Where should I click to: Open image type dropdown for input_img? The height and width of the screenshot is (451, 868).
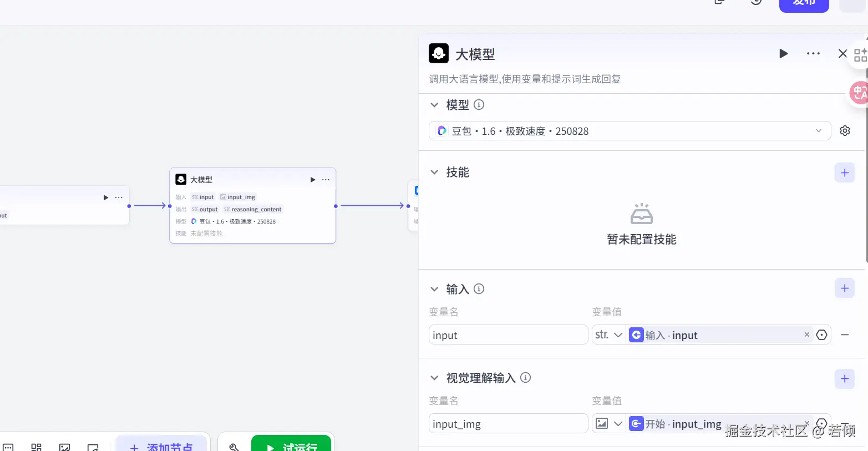(608, 423)
